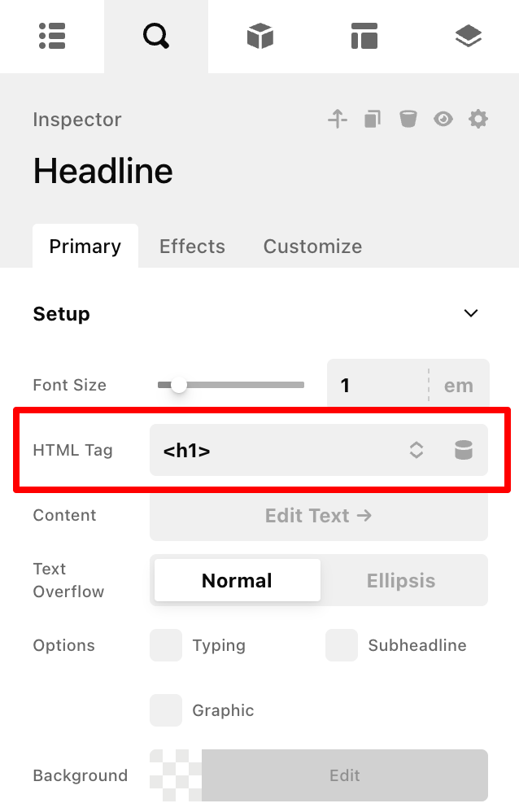519x812 pixels.
Task: Open the stacked layers icon
Action: [x=468, y=37]
